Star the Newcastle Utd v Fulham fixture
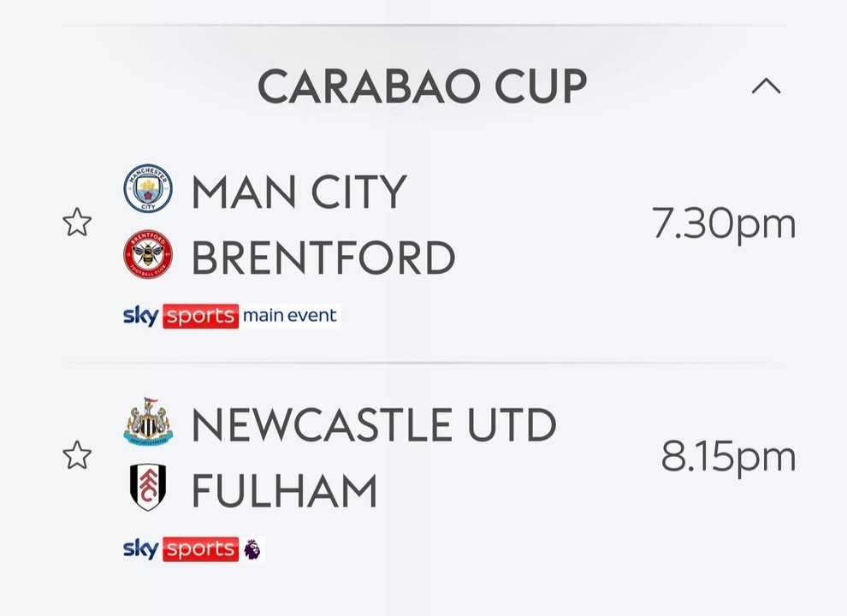Viewport: 847px width, 616px height. 77,456
